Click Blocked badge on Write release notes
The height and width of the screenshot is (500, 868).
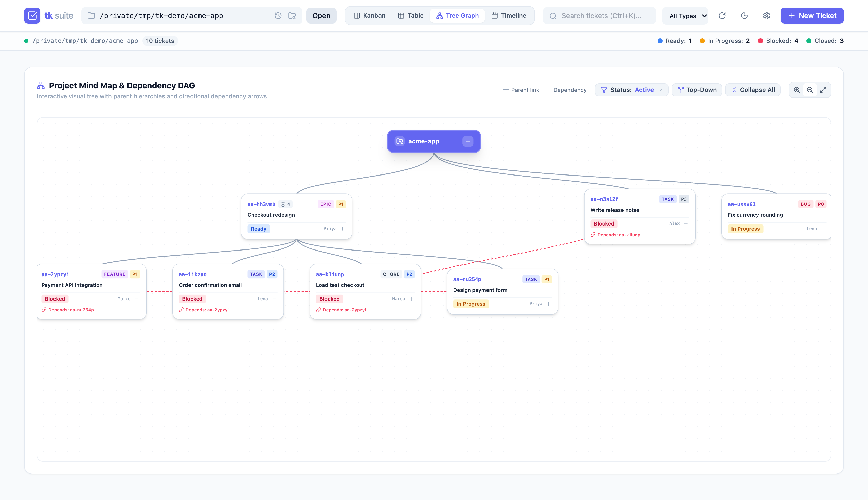pos(604,224)
